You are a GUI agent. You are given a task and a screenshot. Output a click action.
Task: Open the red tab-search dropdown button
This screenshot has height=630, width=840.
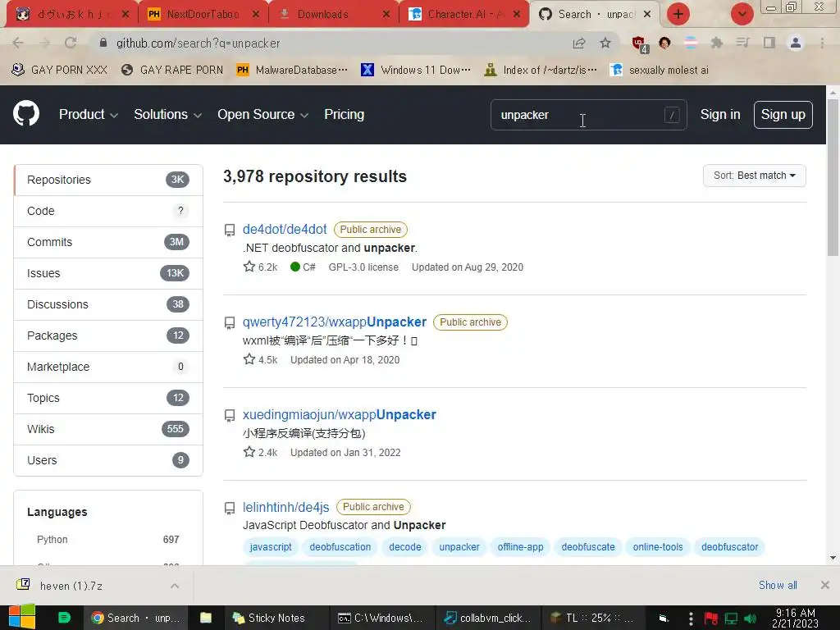[742, 14]
